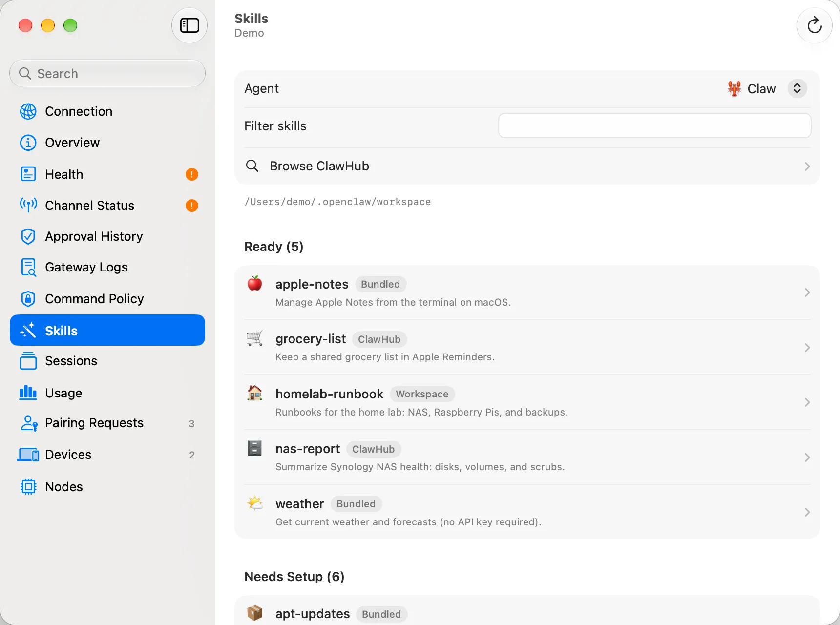Open the homelab-runbook skill name
The width and height of the screenshot is (840, 625).
pyautogui.click(x=329, y=394)
